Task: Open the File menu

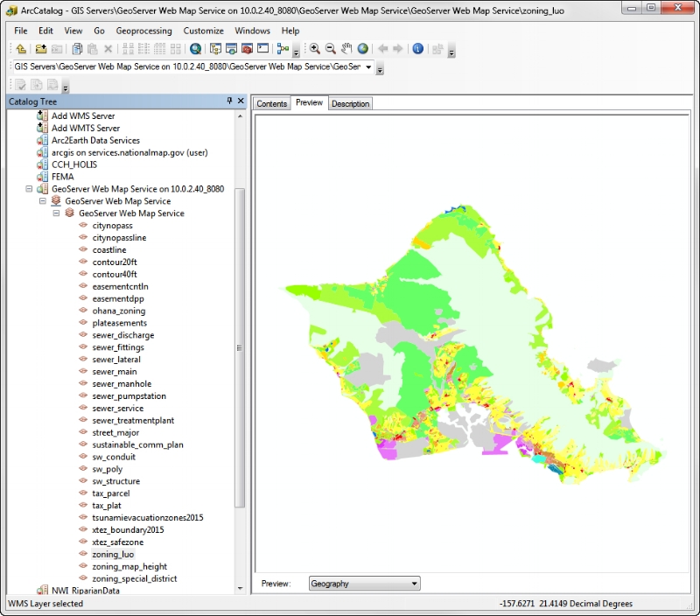Action: 20,31
